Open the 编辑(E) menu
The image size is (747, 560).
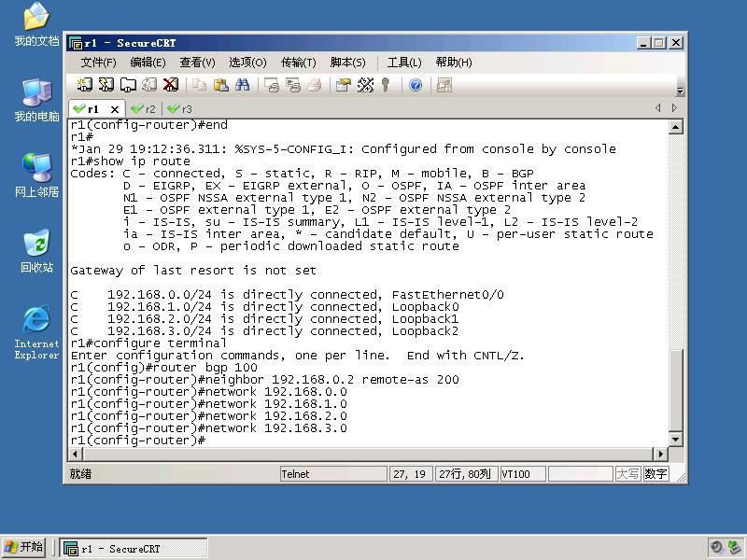148,63
